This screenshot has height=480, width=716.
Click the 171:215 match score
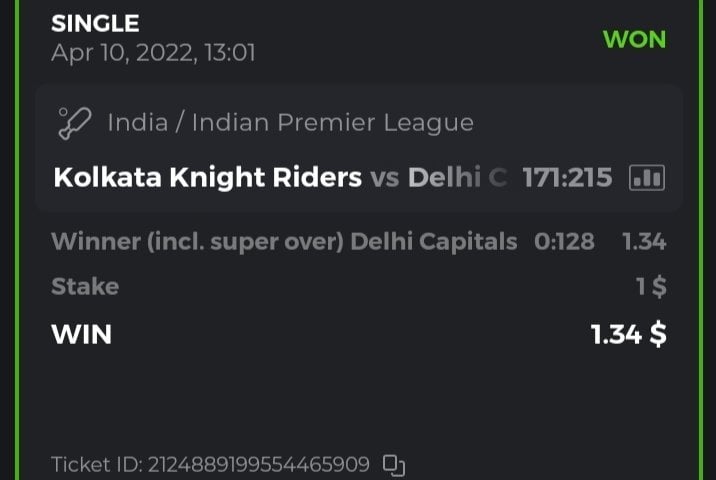[x=567, y=178]
